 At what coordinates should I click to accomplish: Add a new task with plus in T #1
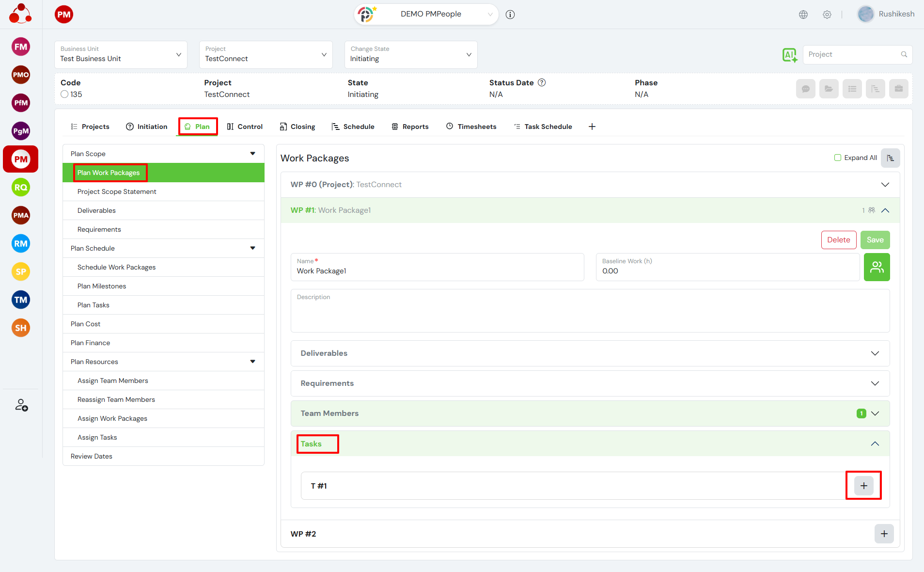[863, 486]
